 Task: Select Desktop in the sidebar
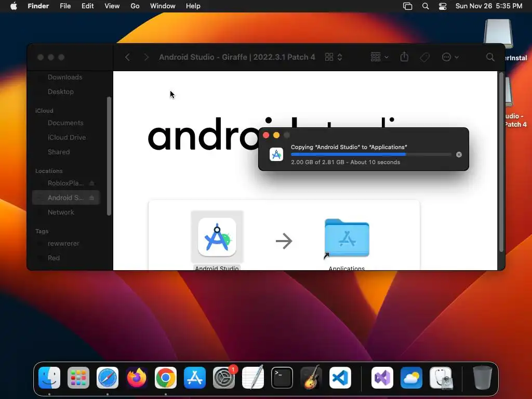(x=61, y=91)
